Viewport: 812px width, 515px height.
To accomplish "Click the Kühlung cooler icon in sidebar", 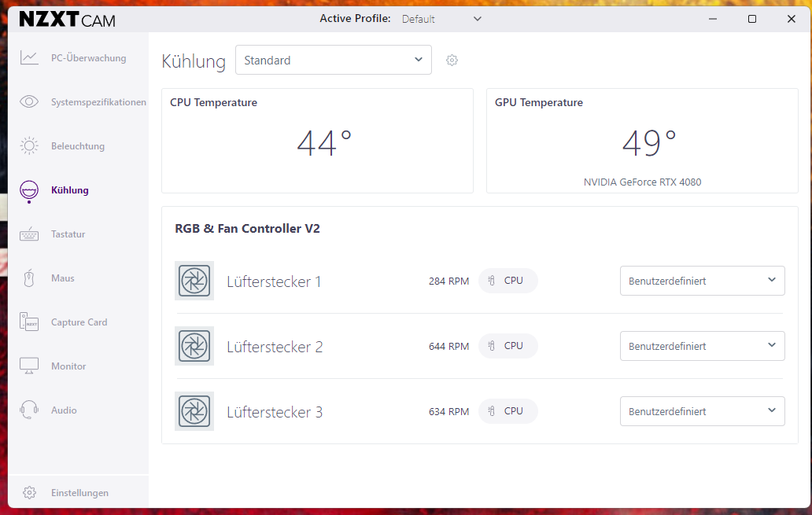I will [x=29, y=190].
